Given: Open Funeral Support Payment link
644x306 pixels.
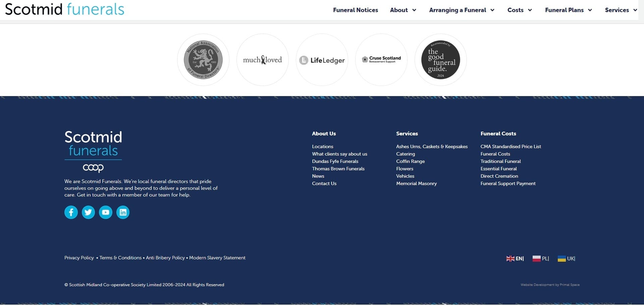Looking at the screenshot, I should pyautogui.click(x=508, y=183).
